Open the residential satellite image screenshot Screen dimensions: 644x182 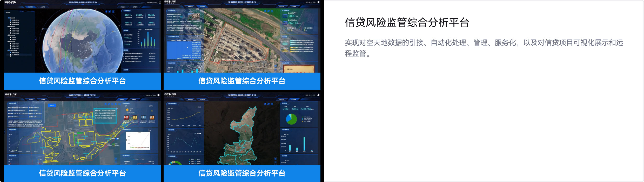tap(242, 36)
